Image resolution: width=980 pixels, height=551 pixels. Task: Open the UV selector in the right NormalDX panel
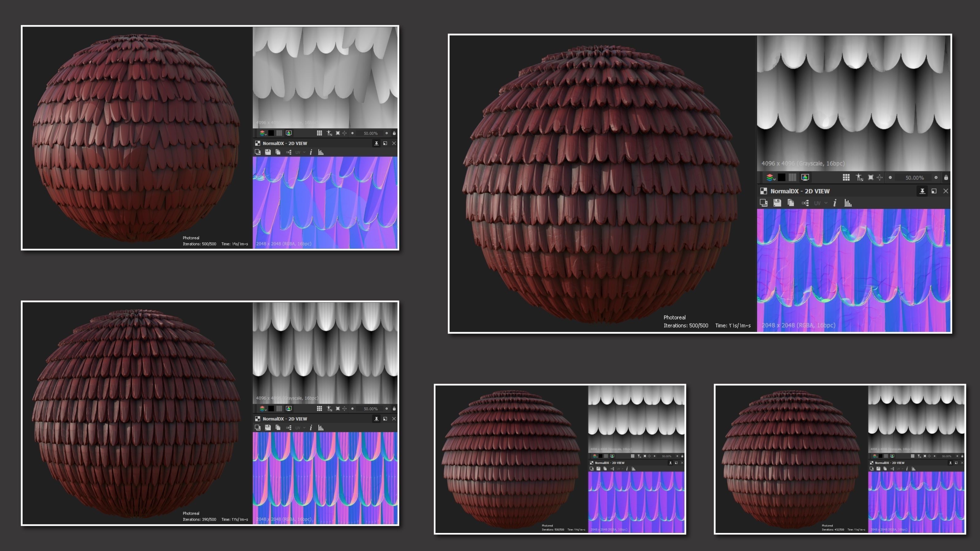[x=818, y=203]
